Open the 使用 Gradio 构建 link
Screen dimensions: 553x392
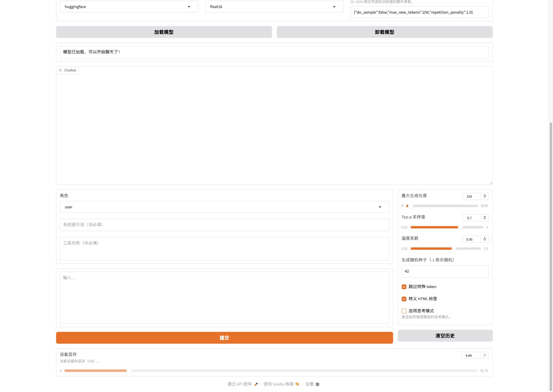click(x=281, y=384)
